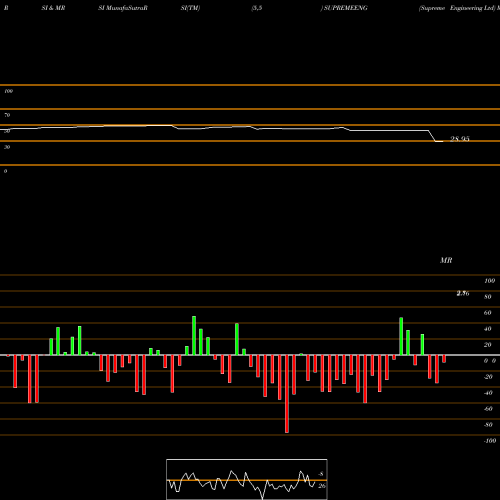Screen dimensions: 500x500
Task: Click the SI & MR header text
Action: [53, 8]
